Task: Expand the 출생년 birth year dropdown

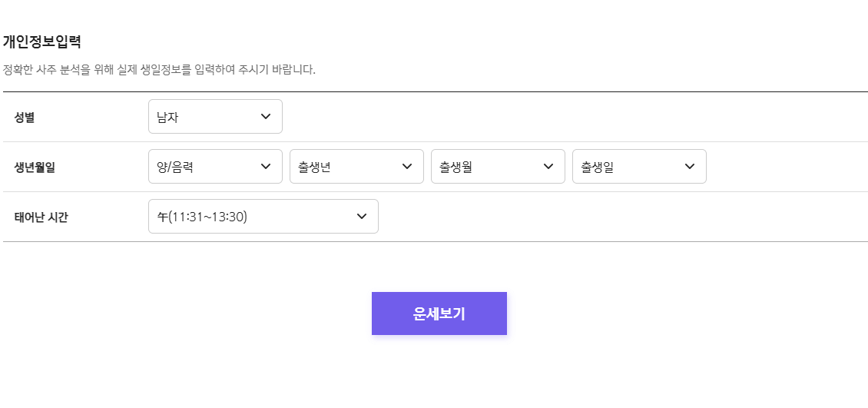Action: pos(349,167)
